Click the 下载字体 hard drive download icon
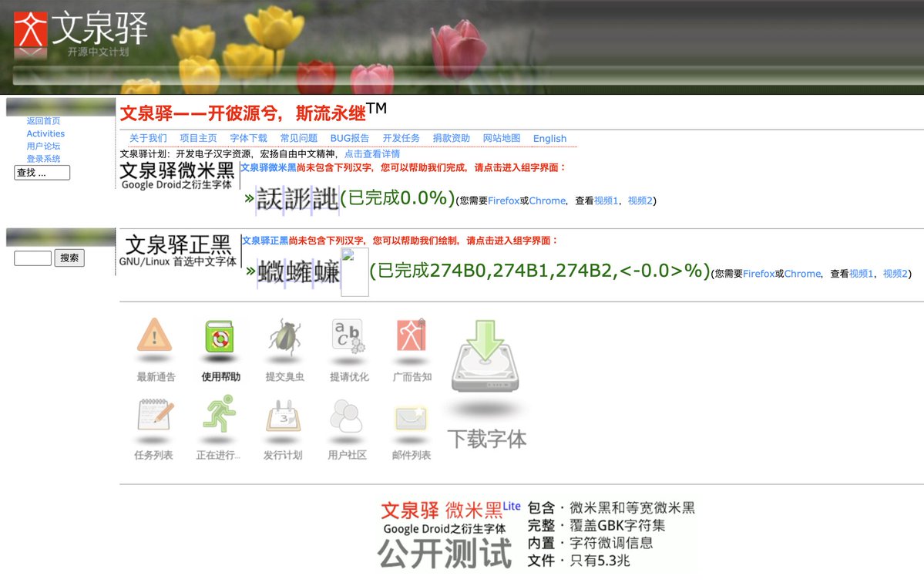Viewport: 924px width, 583px height. click(485, 356)
